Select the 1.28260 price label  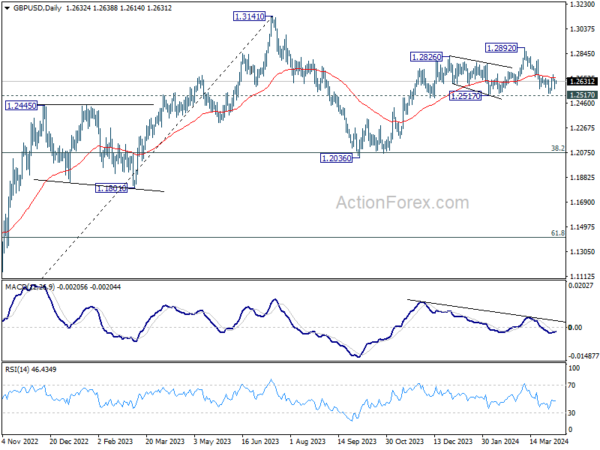[426, 57]
